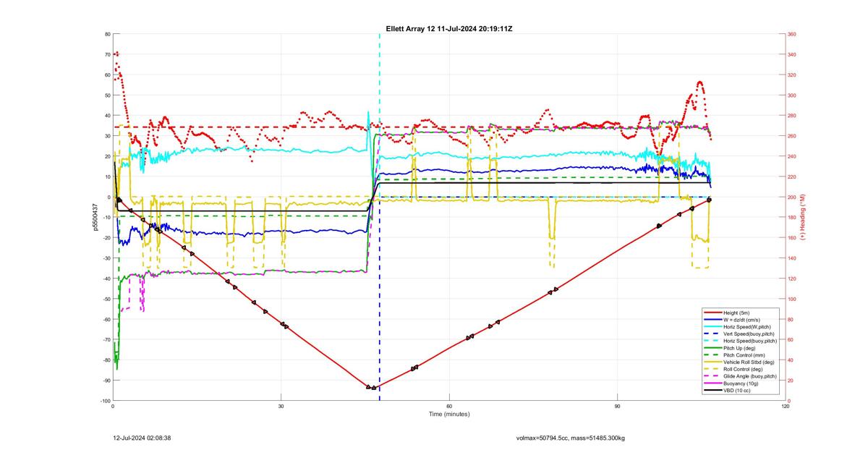Select the 'Pitch Up (deg)' legend entry
The height and width of the screenshot is (450, 868).
click(x=739, y=348)
